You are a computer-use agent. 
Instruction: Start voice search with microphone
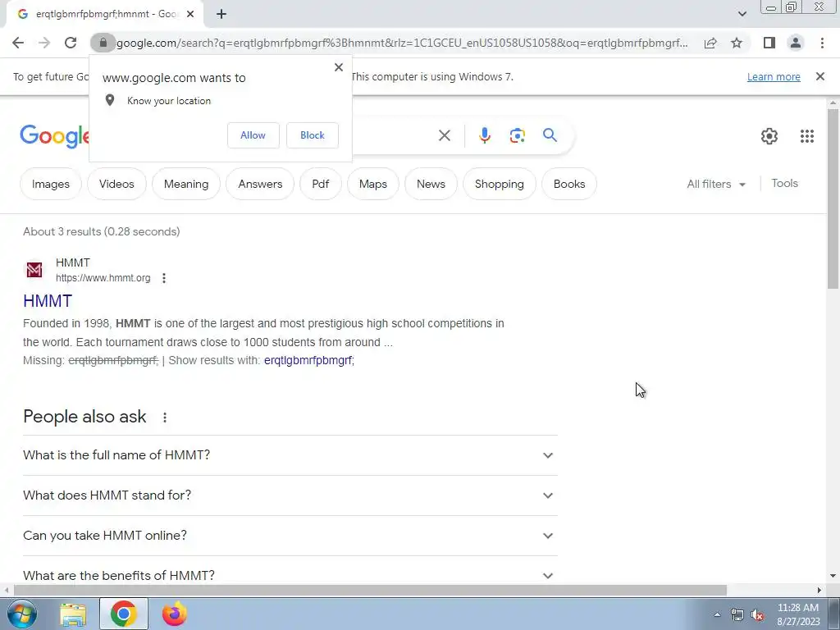pyautogui.click(x=484, y=135)
